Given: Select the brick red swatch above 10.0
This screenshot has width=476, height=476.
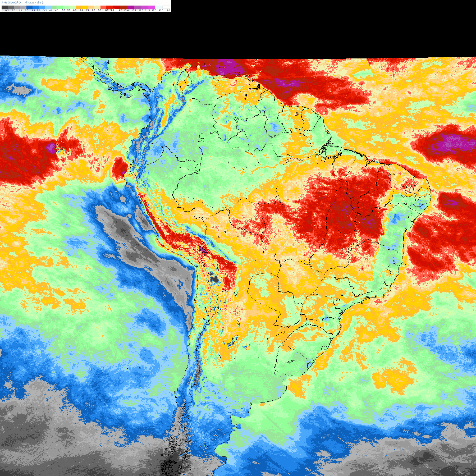Looking at the screenshot, I should (x=124, y=7).
